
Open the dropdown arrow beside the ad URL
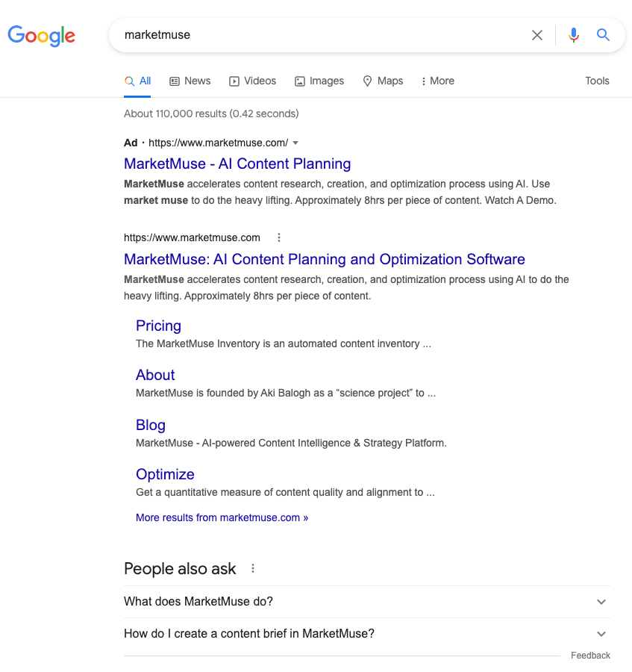coord(295,142)
